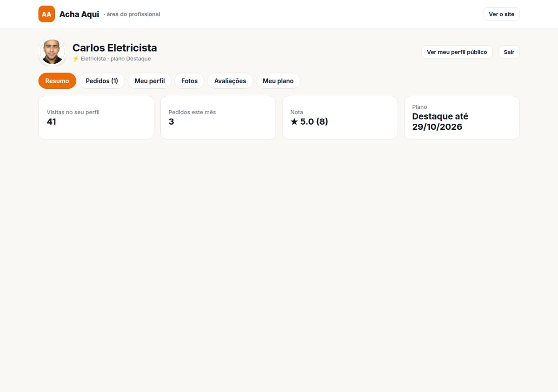Image resolution: width=558 pixels, height=392 pixels.
Task: Select the Resumo tab
Action: pyautogui.click(x=57, y=81)
